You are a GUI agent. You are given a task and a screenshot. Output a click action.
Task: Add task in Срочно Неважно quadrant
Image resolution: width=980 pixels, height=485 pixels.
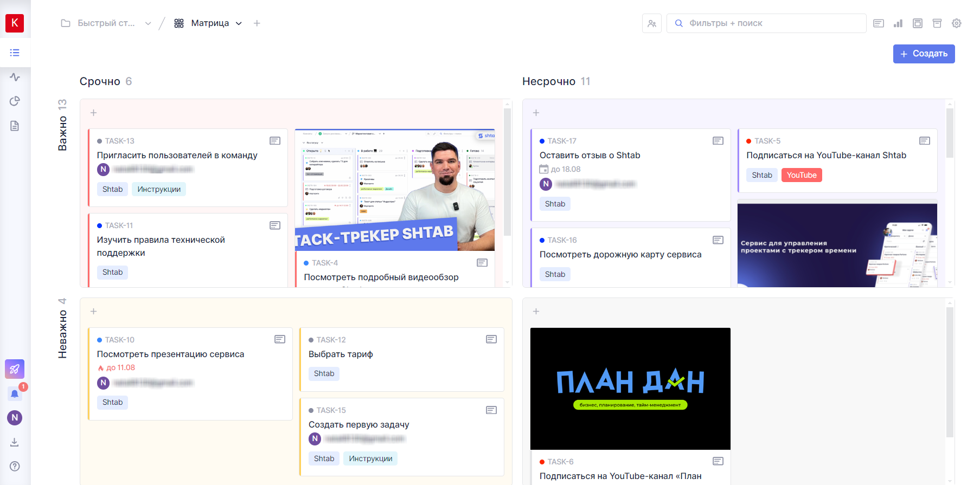tap(94, 312)
